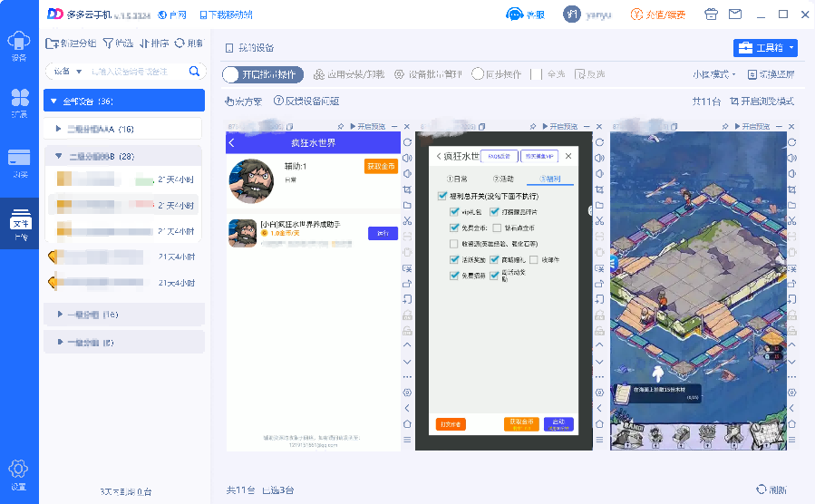Toggle the 开启批量操作 switch
The width and height of the screenshot is (815, 504).
tap(263, 74)
